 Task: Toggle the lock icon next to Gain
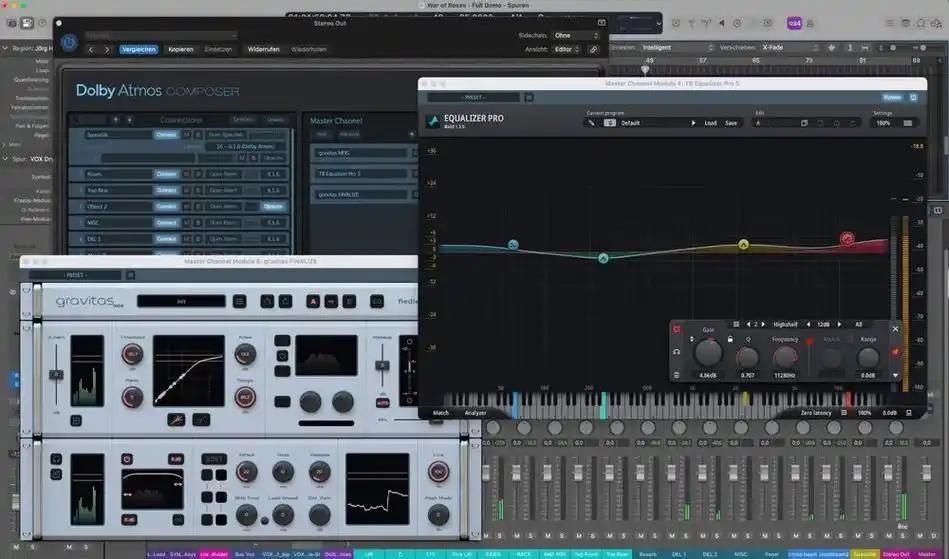(730, 340)
